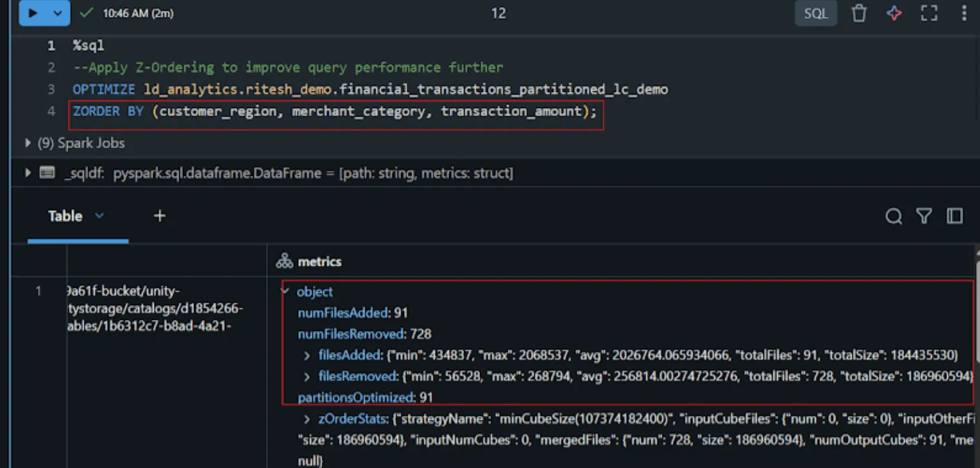980x468 pixels.
Task: Open the cell kebab options menu
Action: (x=964, y=12)
